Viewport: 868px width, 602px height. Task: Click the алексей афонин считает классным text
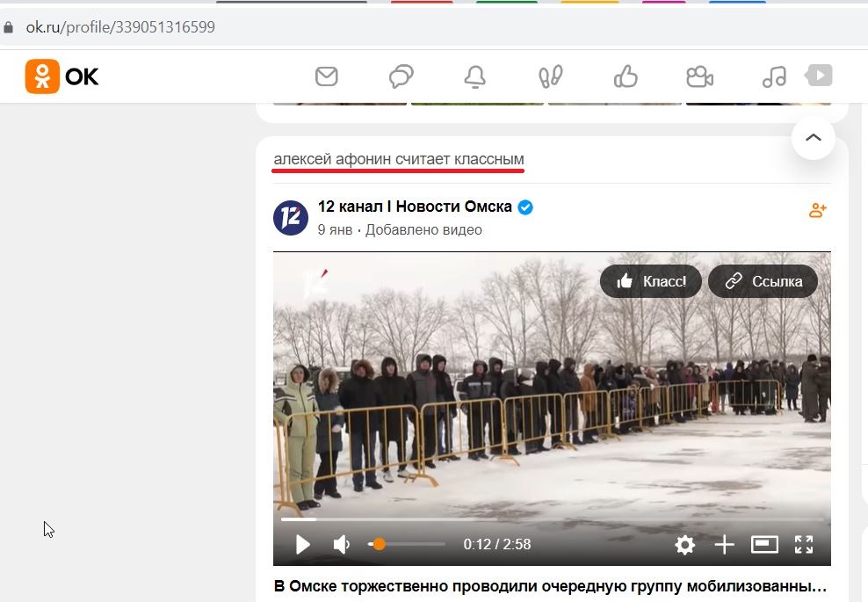tap(399, 159)
